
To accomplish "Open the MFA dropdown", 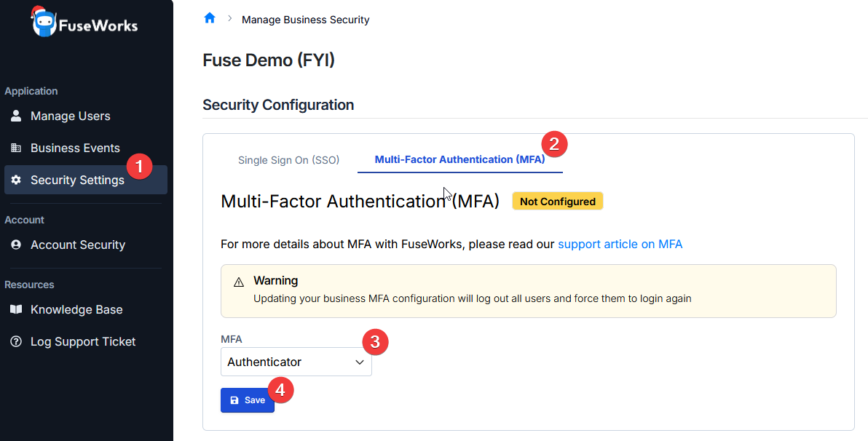I will [x=296, y=362].
